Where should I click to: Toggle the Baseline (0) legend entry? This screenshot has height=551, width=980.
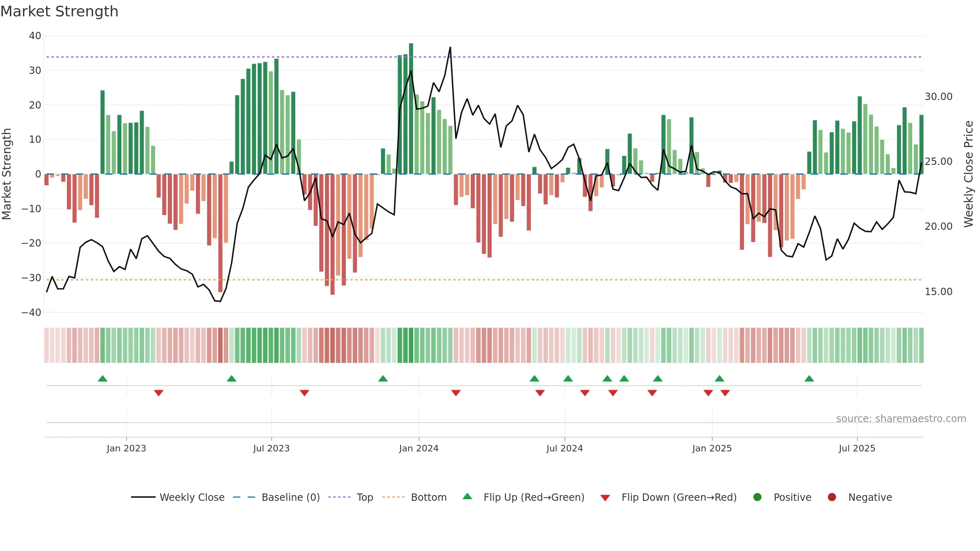point(276,497)
